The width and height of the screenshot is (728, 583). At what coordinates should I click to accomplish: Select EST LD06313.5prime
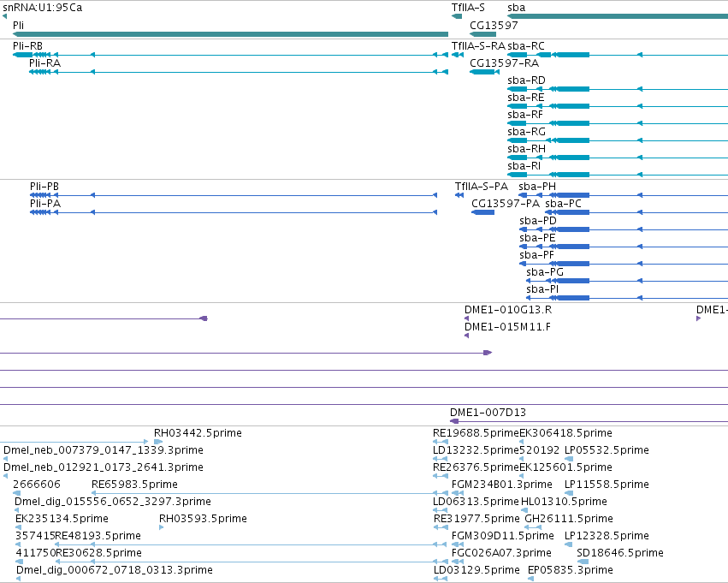click(441, 510)
